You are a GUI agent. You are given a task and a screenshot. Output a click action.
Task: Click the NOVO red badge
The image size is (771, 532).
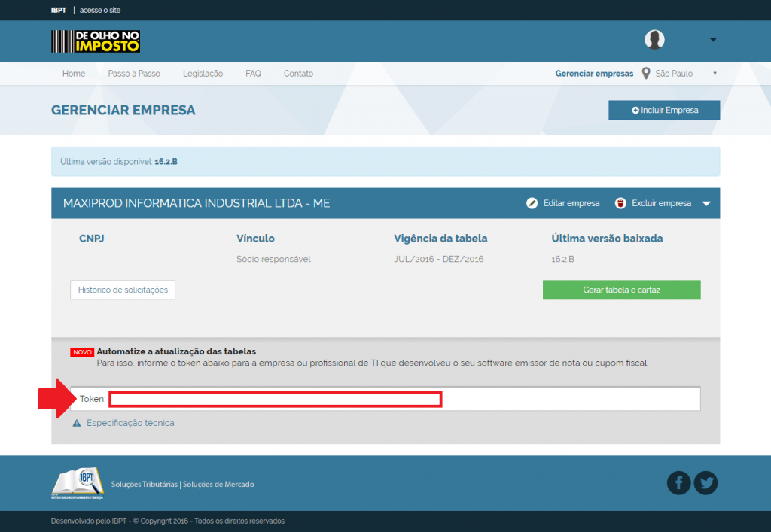pyautogui.click(x=82, y=352)
